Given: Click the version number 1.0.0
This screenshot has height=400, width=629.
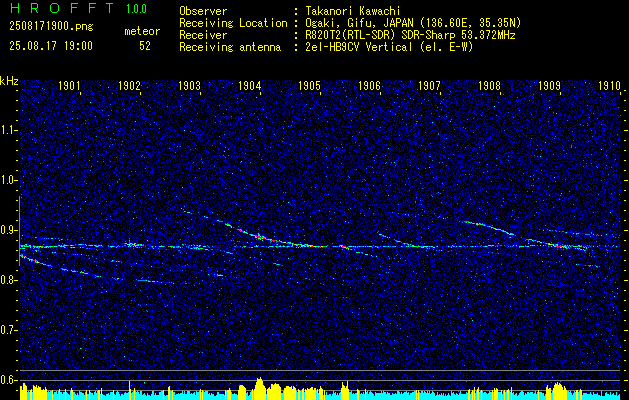Looking at the screenshot, I should click(136, 9).
